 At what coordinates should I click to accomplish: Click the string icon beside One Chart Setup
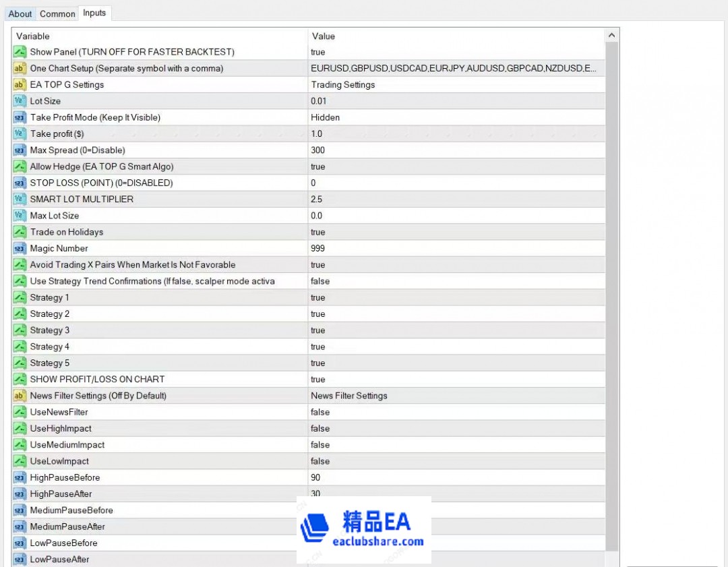tap(20, 68)
